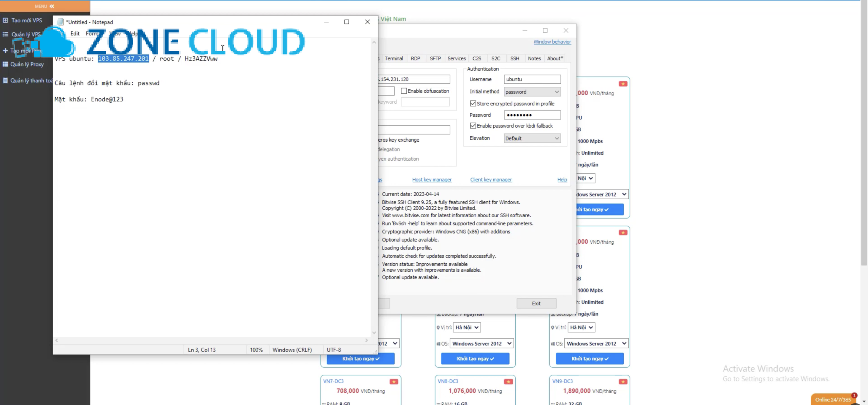Image resolution: width=868 pixels, height=405 pixels.
Task: Click Notepad vertical scrollbar down arrow
Action: [374, 333]
